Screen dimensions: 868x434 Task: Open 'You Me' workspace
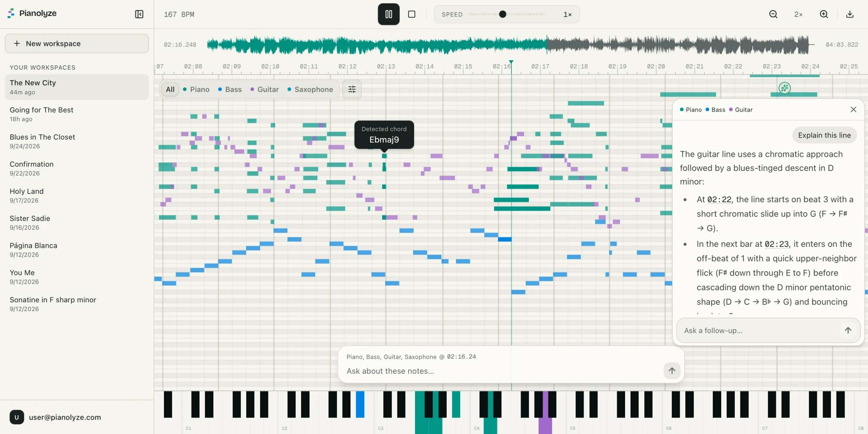point(77,277)
